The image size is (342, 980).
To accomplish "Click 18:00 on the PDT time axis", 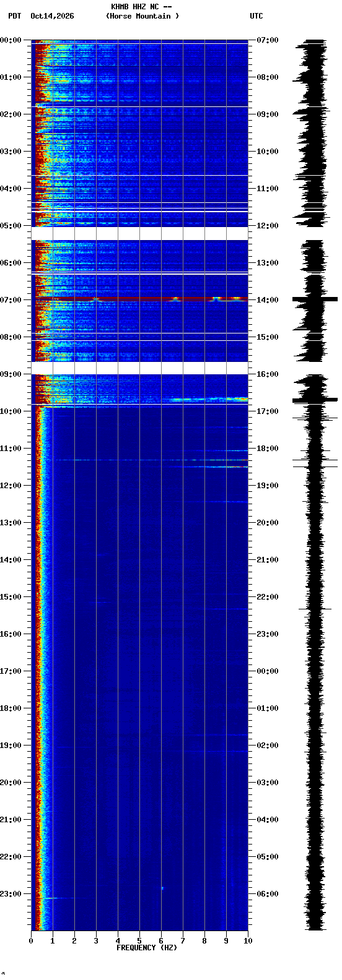I will tap(11, 708).
